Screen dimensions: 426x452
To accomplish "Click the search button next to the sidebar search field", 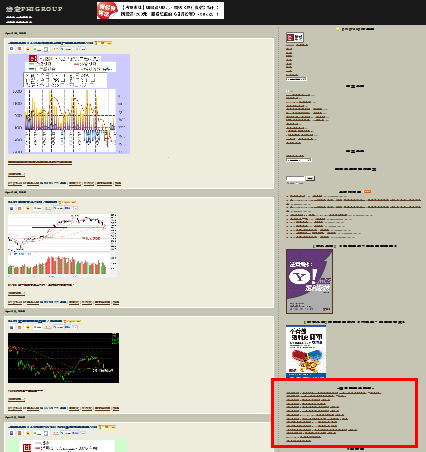I will (310, 178).
